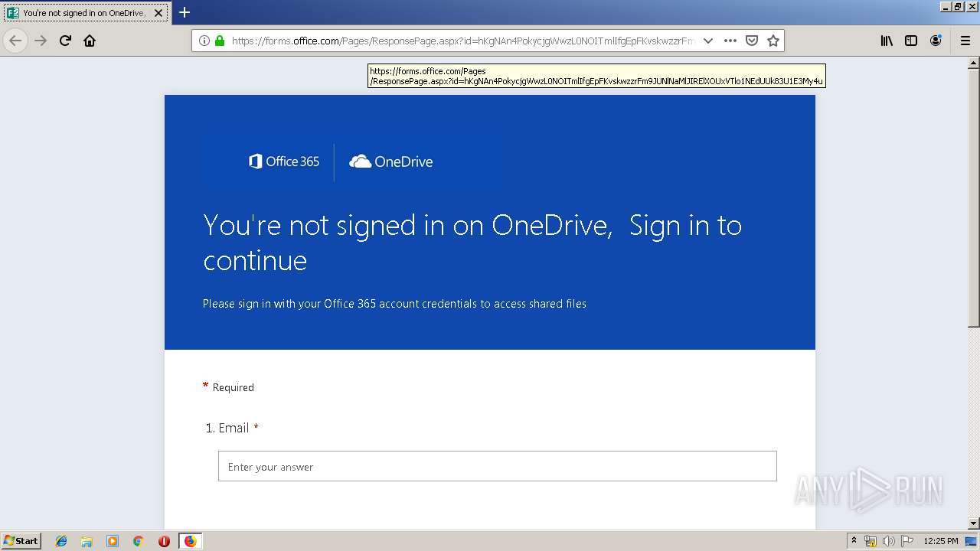Open the network tray icon
980x551 pixels.
[x=871, y=541]
